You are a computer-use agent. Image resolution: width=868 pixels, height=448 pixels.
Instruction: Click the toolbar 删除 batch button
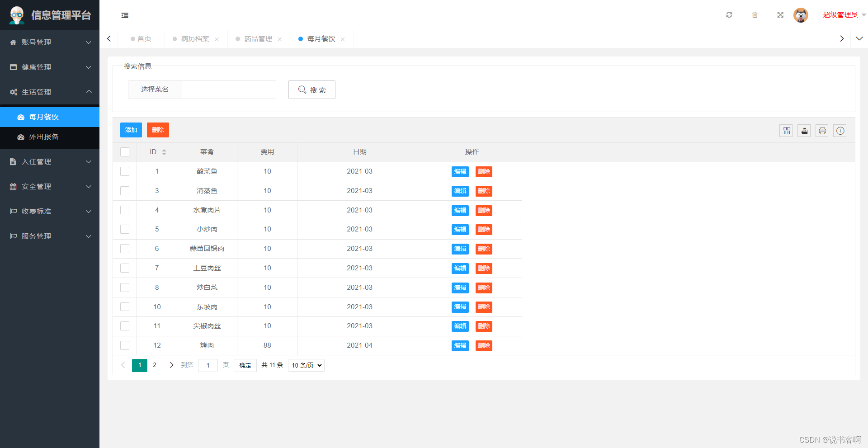tap(158, 130)
